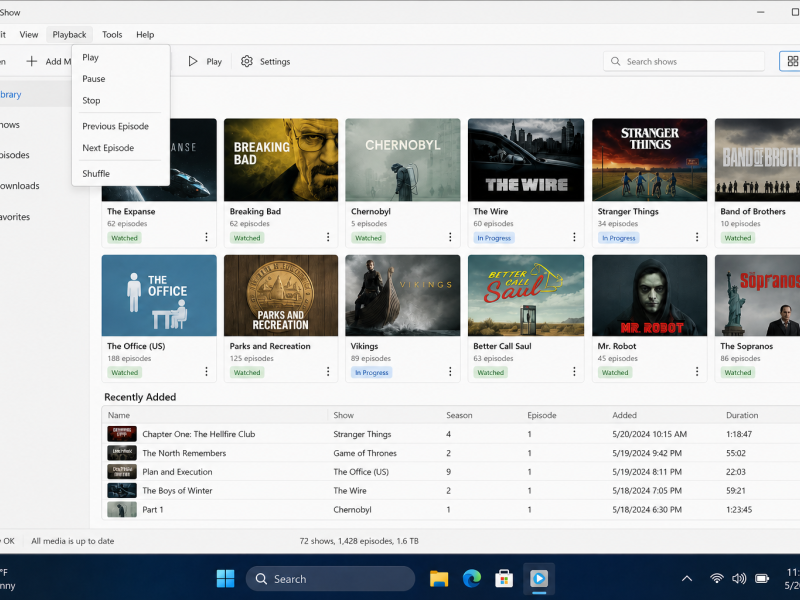Click the Play triangle icon in toolbar
The height and width of the screenshot is (600, 800).
193,62
